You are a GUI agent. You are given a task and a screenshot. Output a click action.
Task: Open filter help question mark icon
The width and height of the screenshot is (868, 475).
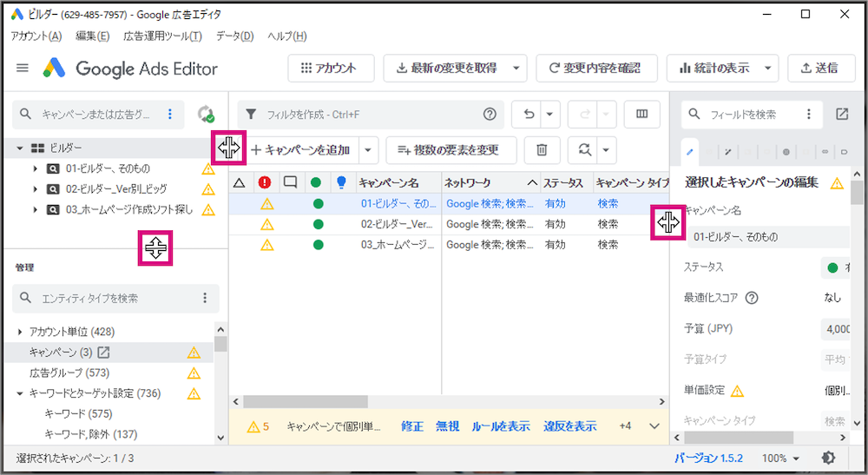[490, 114]
